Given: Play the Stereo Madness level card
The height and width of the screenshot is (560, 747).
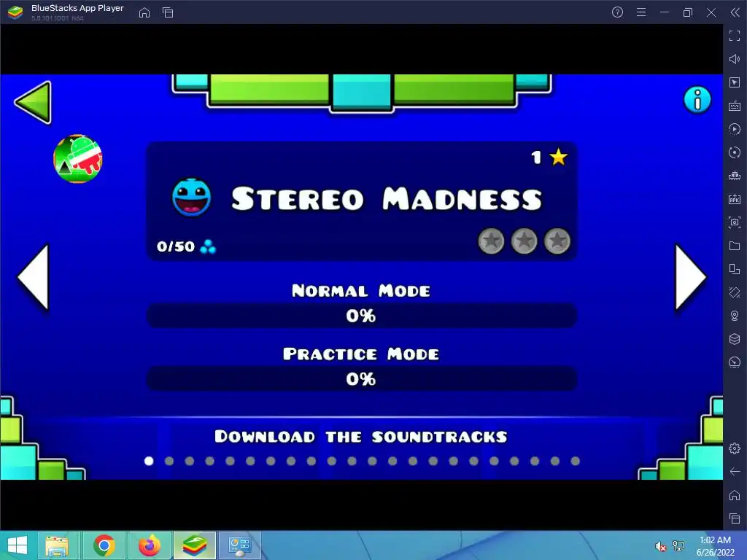Looking at the screenshot, I should [362, 201].
